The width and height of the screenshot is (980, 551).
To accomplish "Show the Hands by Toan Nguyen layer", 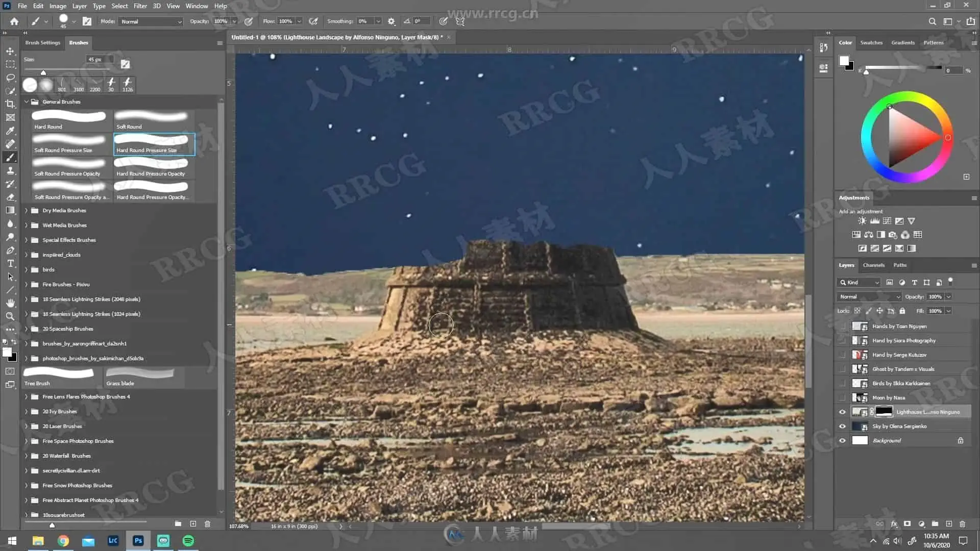I will pyautogui.click(x=843, y=326).
